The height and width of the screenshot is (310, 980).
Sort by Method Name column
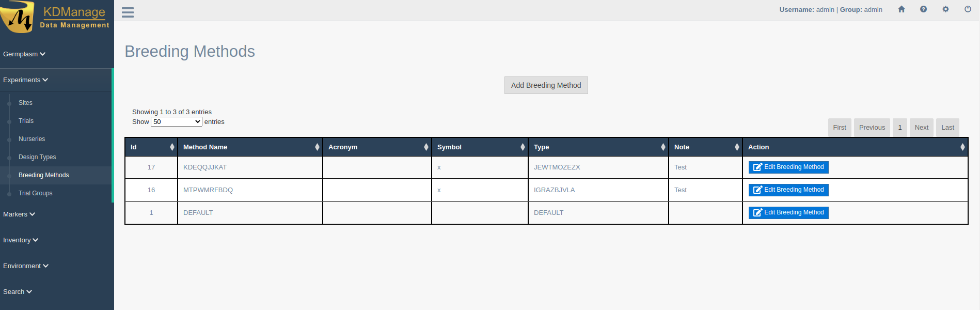(x=317, y=147)
